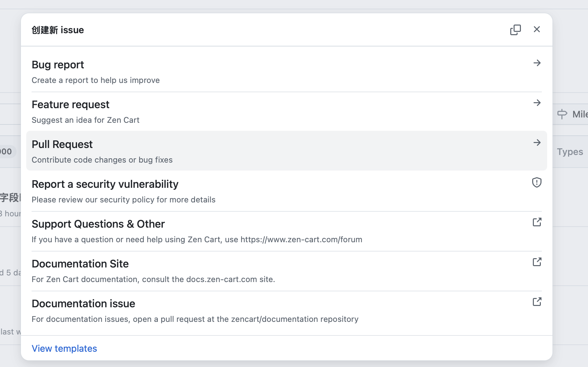Close the create new issue dialog
Viewport: 588px width, 367px height.
(537, 30)
